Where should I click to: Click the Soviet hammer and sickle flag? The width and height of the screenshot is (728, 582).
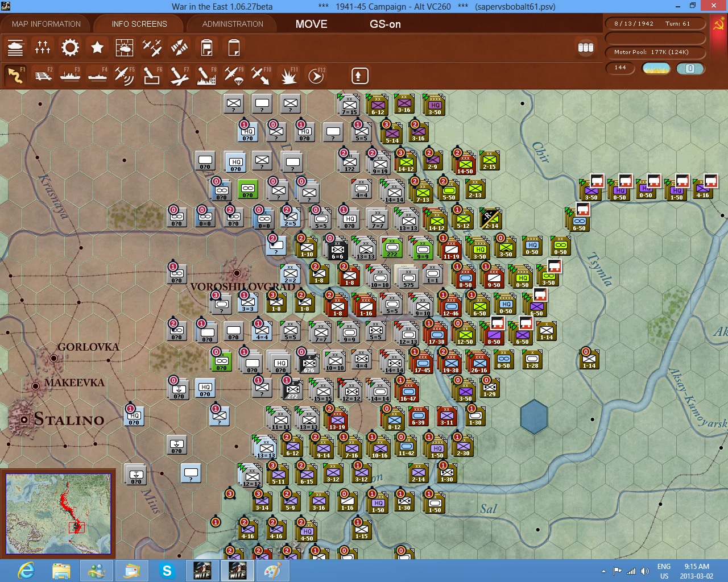(719, 25)
